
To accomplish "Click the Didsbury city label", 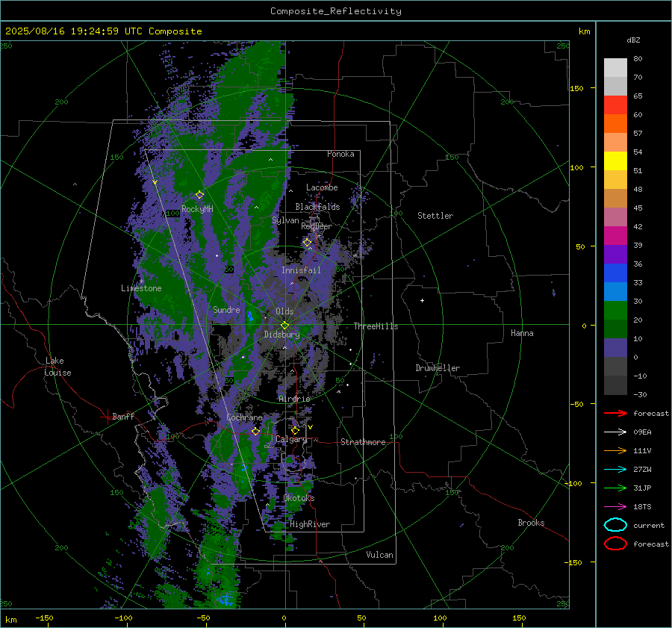I will pyautogui.click(x=281, y=335).
